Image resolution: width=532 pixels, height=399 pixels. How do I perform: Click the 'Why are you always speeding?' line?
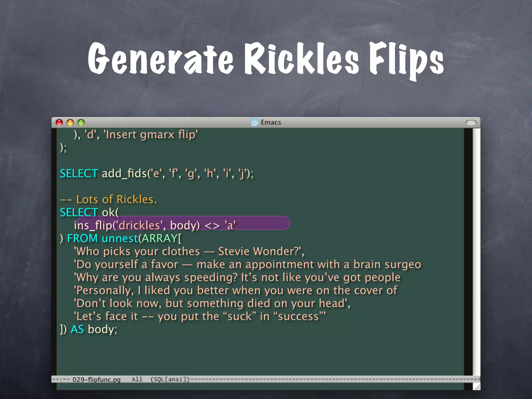tap(237, 277)
